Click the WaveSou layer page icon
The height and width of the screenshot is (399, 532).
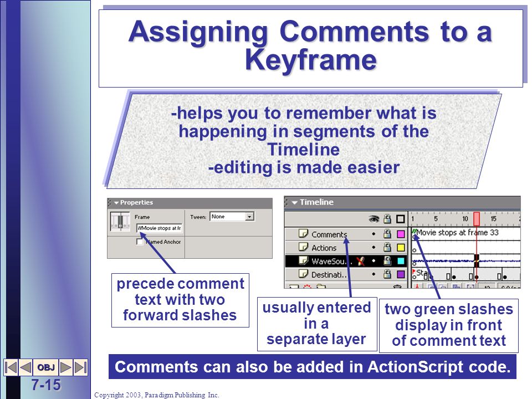tap(303, 260)
